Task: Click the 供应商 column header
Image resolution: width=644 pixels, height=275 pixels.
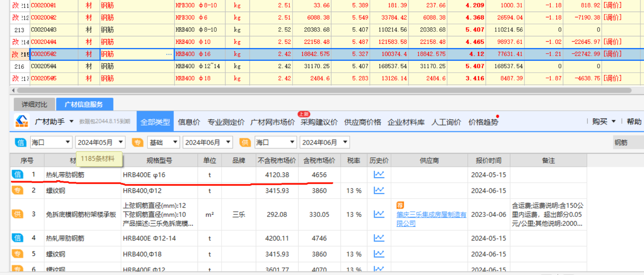Action: (429, 160)
